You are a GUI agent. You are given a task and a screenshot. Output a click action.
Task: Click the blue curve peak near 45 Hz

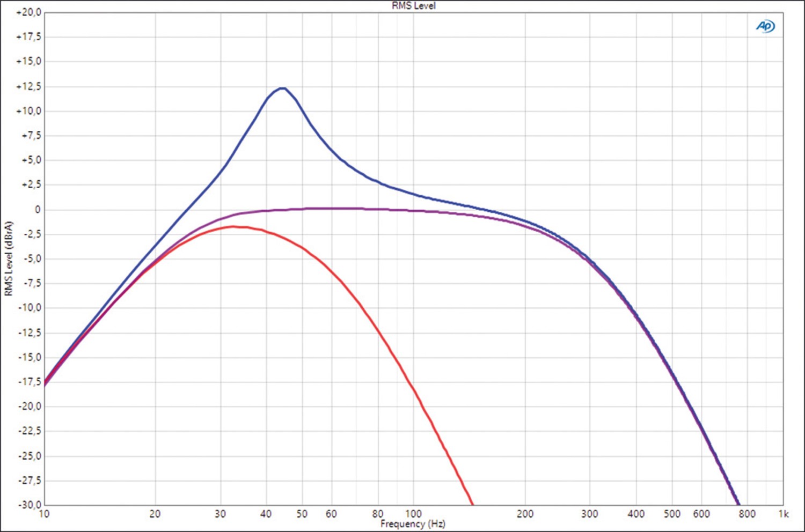(x=282, y=88)
